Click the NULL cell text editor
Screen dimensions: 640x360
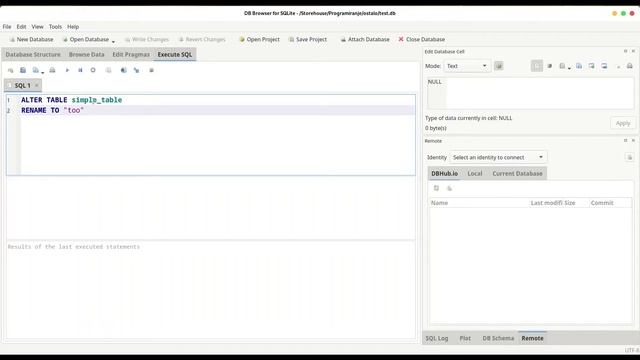531,93
